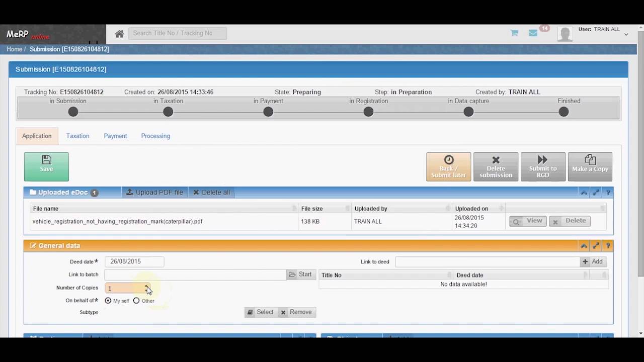Click the user avatar picture
This screenshot has height=362, width=644.
[x=565, y=34]
